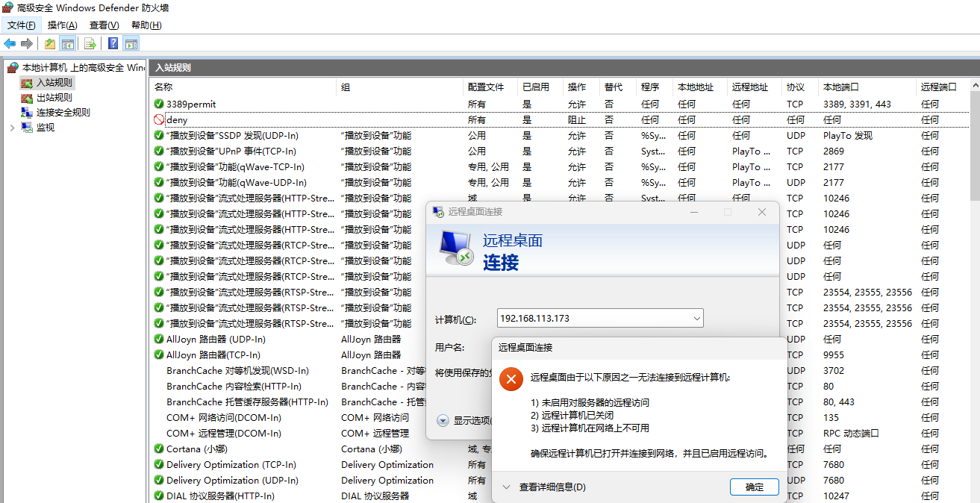Screen dimensions: 980x503
Task: Click the firewall globe icon at the tree root
Action: [13, 68]
